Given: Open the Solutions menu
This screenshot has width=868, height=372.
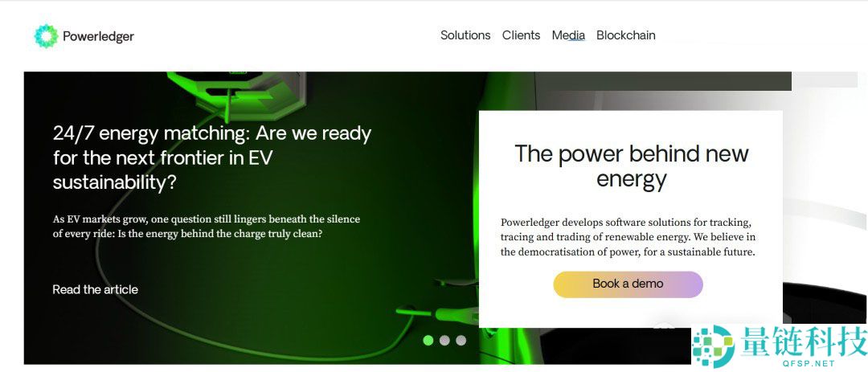Looking at the screenshot, I should tap(465, 35).
